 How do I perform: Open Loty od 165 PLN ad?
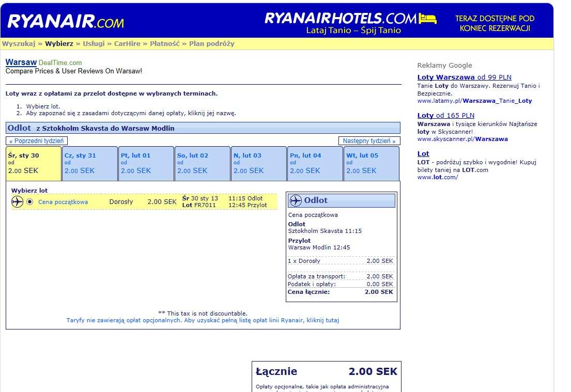(x=446, y=115)
